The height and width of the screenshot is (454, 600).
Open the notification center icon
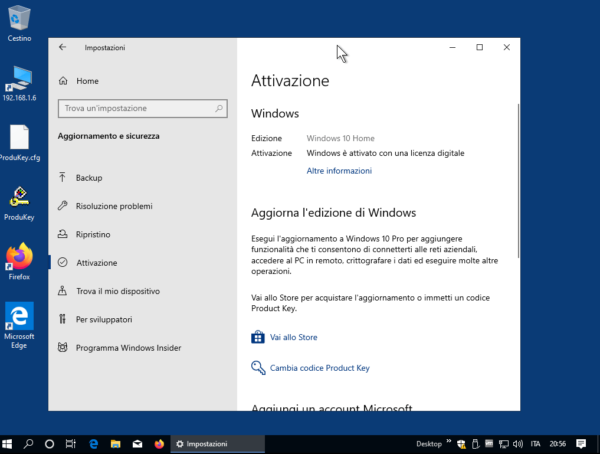click(581, 444)
